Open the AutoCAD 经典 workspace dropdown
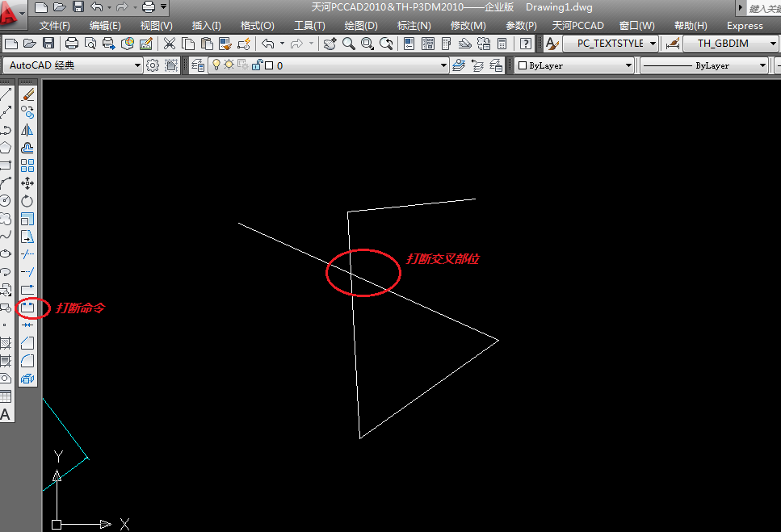 pos(73,65)
